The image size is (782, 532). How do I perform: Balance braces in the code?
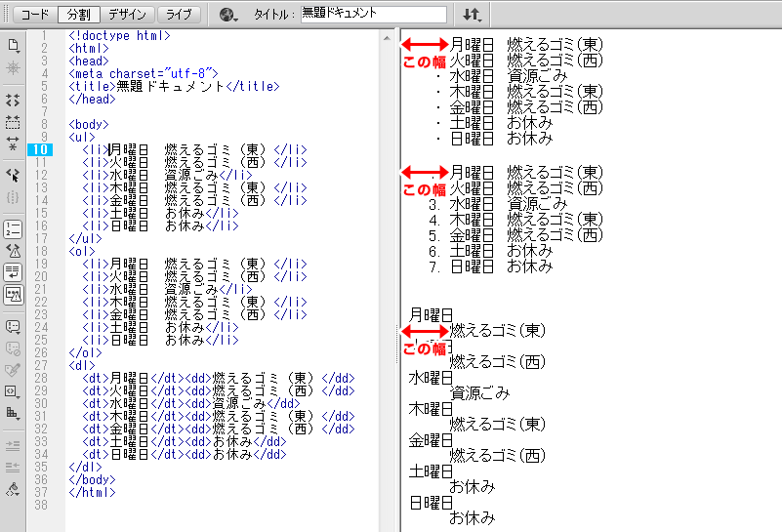point(13,197)
